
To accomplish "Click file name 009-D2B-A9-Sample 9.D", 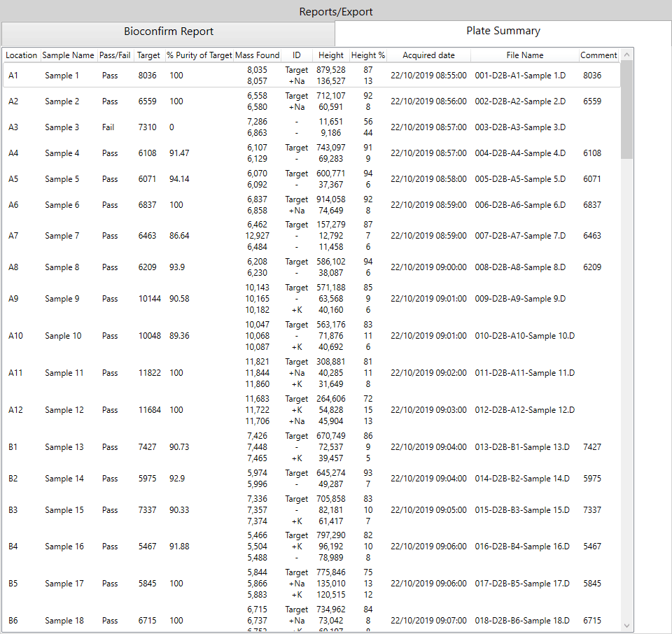I will (x=521, y=299).
